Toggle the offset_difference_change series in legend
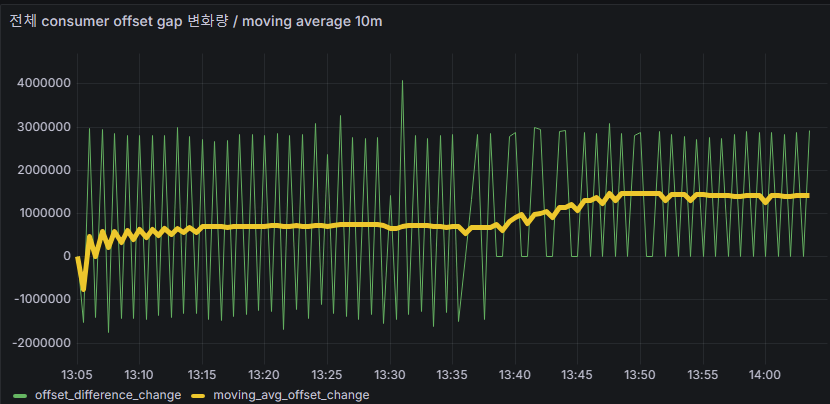Screen dimensions: 830x404 pyautogui.click(x=108, y=395)
